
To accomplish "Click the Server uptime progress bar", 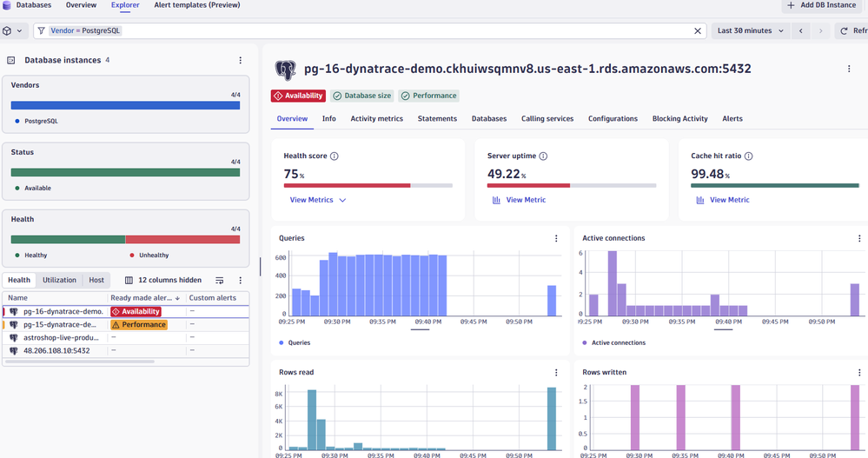I will (572, 185).
